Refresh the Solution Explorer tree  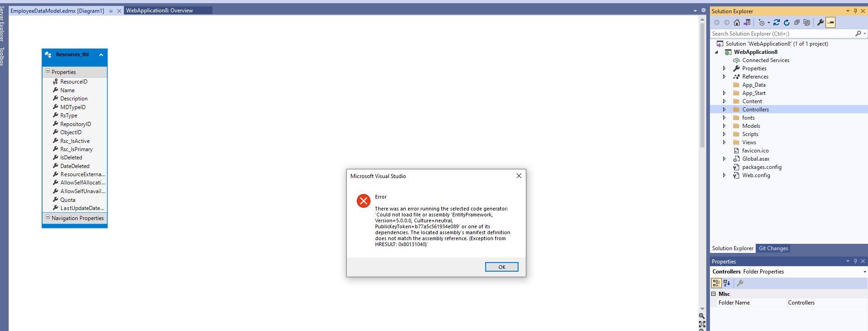pyautogui.click(x=787, y=22)
